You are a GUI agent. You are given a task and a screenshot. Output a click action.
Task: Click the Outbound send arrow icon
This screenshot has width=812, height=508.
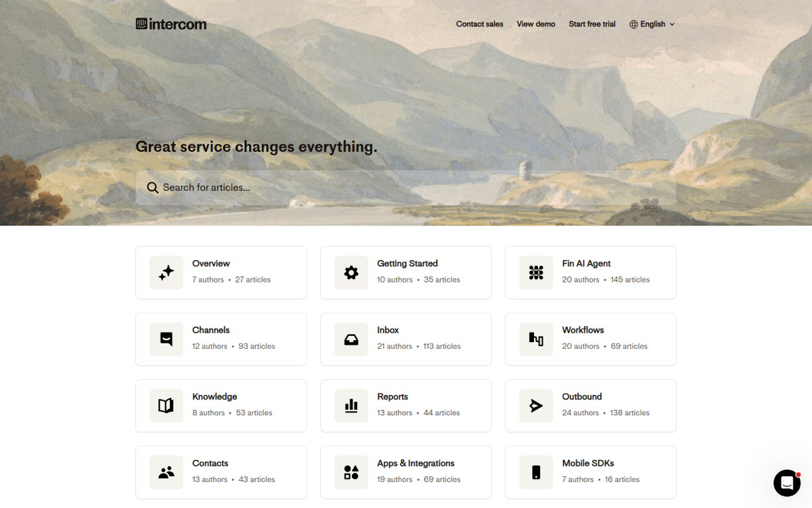(536, 406)
